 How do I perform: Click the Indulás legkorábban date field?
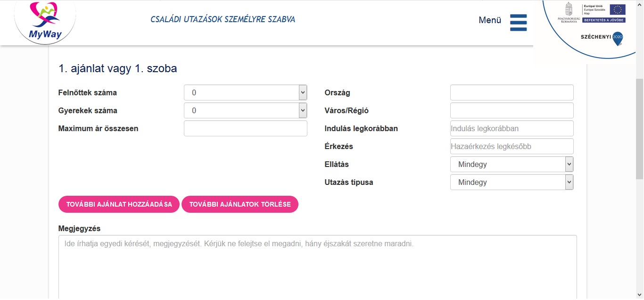[x=512, y=129]
